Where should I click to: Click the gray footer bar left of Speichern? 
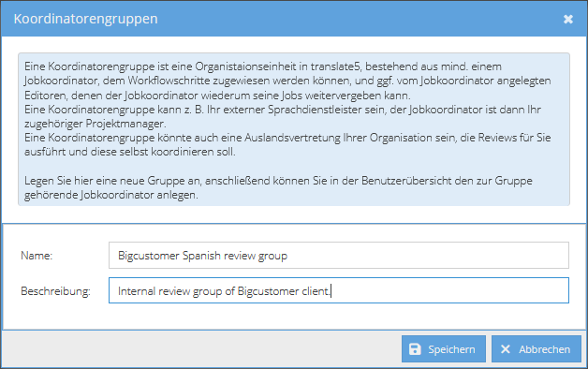[x=202, y=349]
